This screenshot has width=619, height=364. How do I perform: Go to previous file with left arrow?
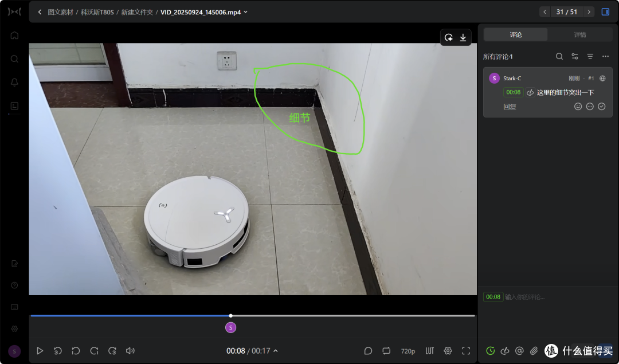pos(545,12)
